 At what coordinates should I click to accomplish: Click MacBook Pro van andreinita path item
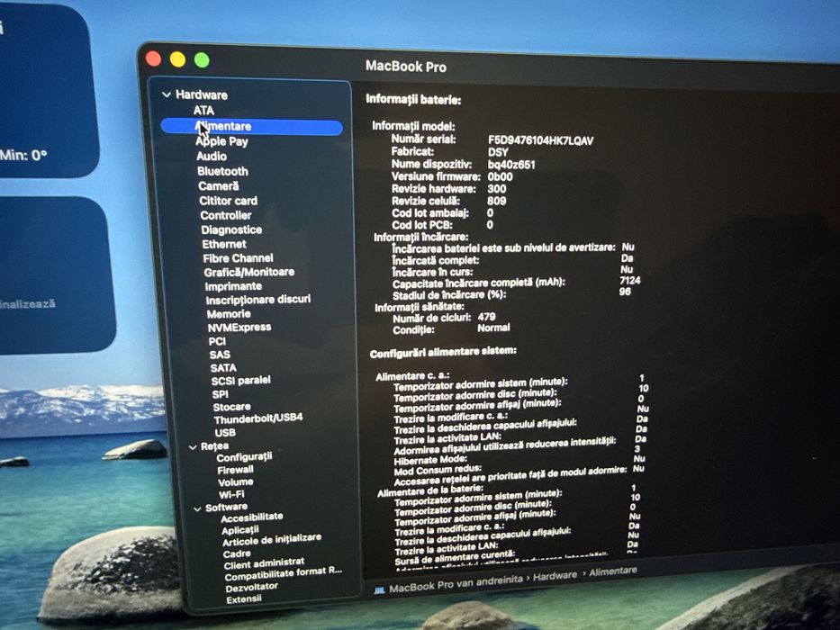[x=456, y=583]
